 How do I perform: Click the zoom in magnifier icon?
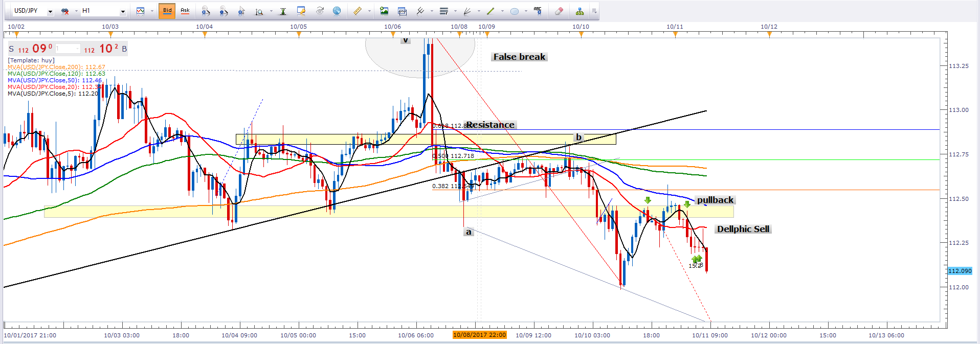coord(206,11)
